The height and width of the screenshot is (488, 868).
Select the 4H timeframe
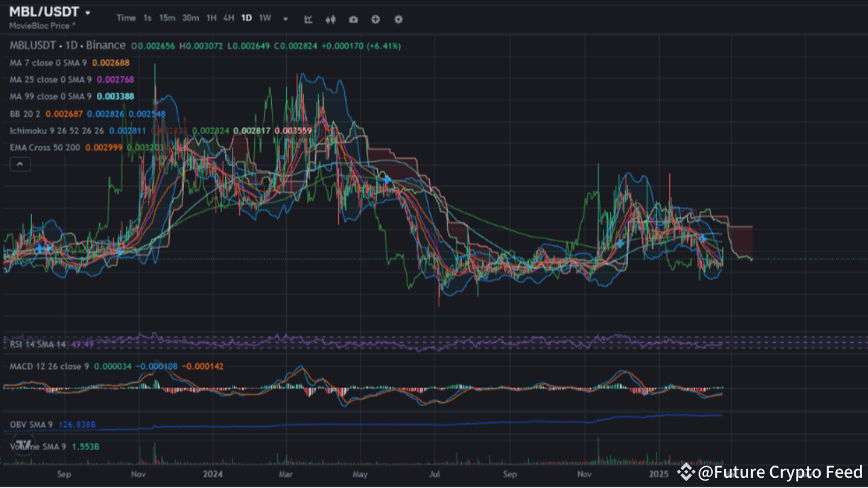pyautogui.click(x=229, y=18)
